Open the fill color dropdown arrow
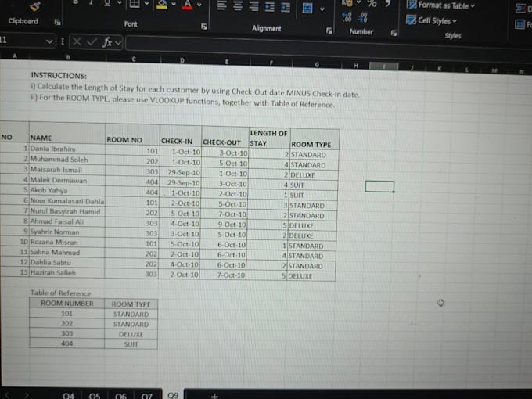The width and height of the screenshot is (532, 399). pos(174,5)
